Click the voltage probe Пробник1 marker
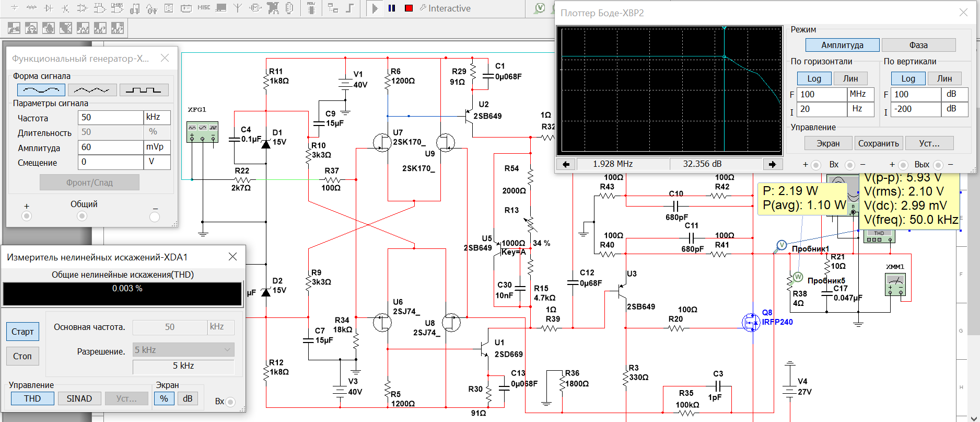This screenshot has height=422, width=980. tap(781, 245)
